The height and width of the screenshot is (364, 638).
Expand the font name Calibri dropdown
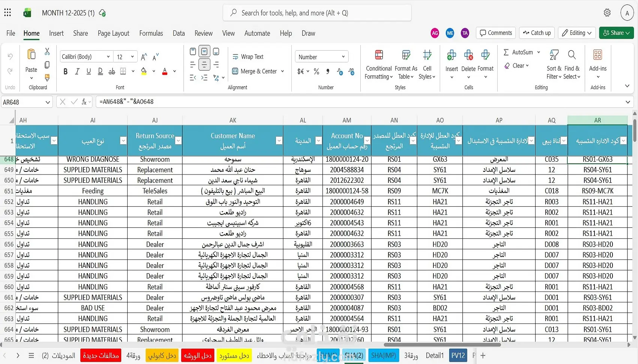pyautogui.click(x=108, y=57)
